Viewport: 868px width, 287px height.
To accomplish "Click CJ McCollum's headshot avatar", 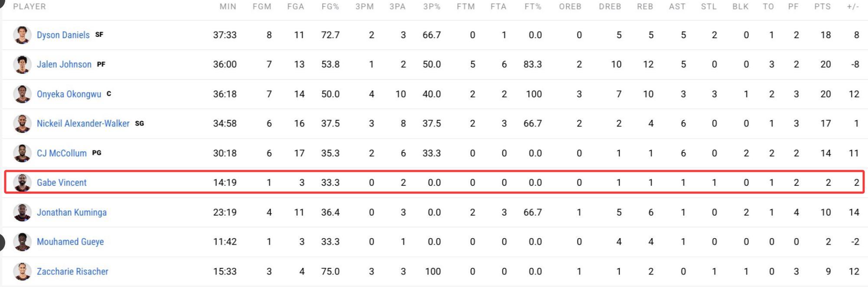I will point(22,153).
